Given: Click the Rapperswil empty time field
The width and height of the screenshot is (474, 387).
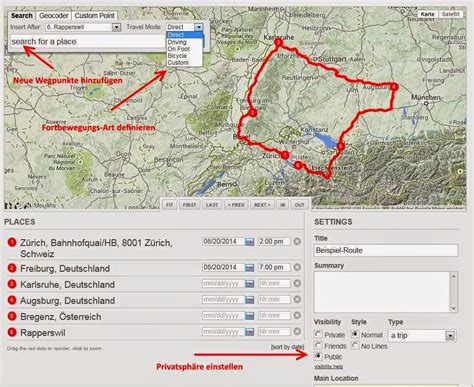Looking at the screenshot, I should [274, 332].
